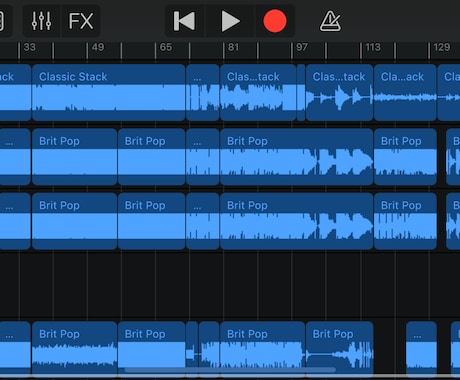Select the Cla...ack region at bar 113
Viewport: 460px width, 380px height.
[405, 92]
